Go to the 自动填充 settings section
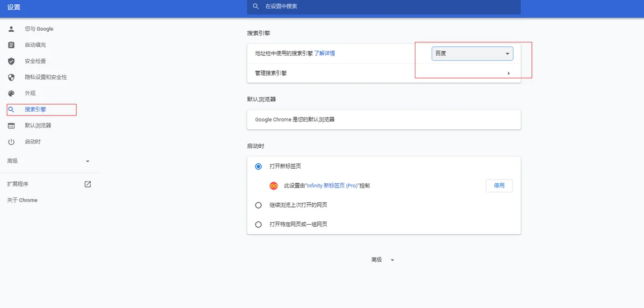 [35, 45]
